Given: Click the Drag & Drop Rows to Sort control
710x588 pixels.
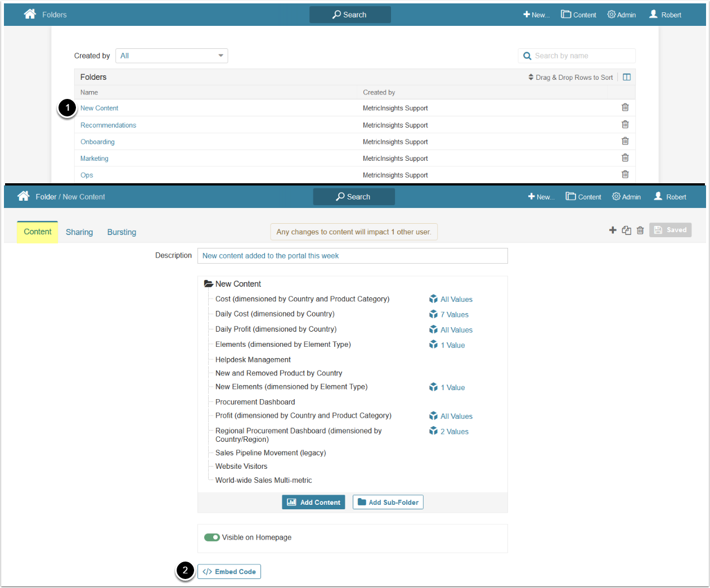Looking at the screenshot, I should (570, 78).
